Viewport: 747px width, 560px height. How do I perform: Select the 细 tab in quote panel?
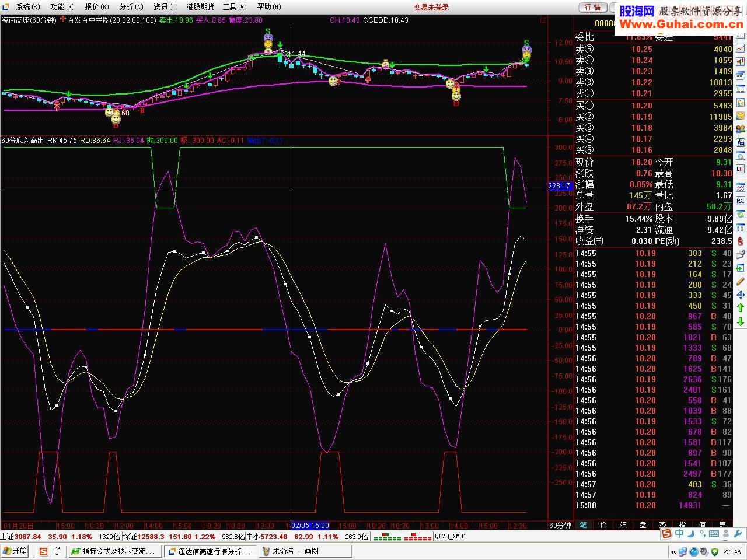623,525
